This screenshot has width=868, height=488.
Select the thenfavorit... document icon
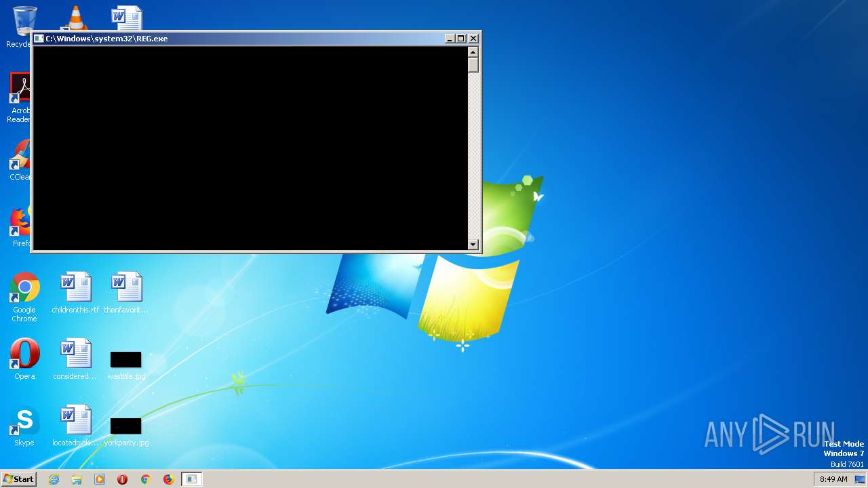pyautogui.click(x=126, y=293)
